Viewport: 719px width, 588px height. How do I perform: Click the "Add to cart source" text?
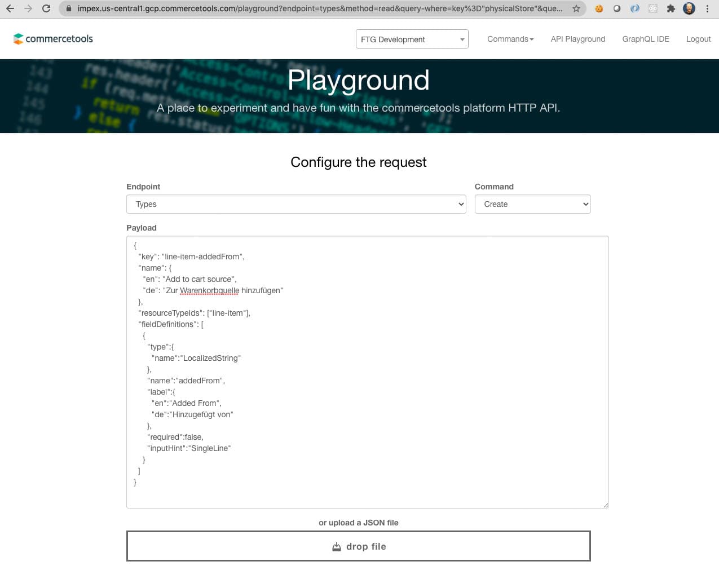[199, 279]
